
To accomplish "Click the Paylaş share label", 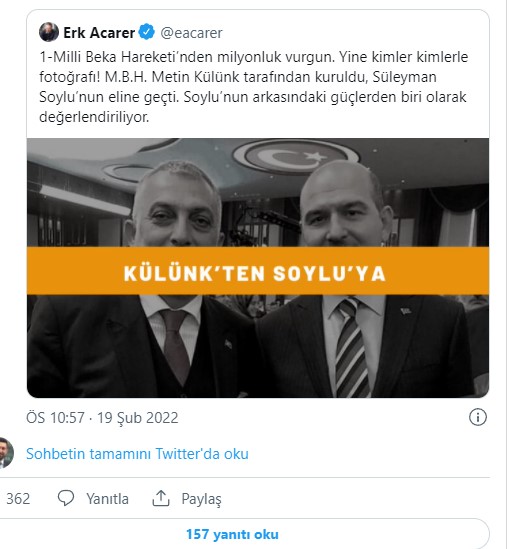I will [201, 499].
